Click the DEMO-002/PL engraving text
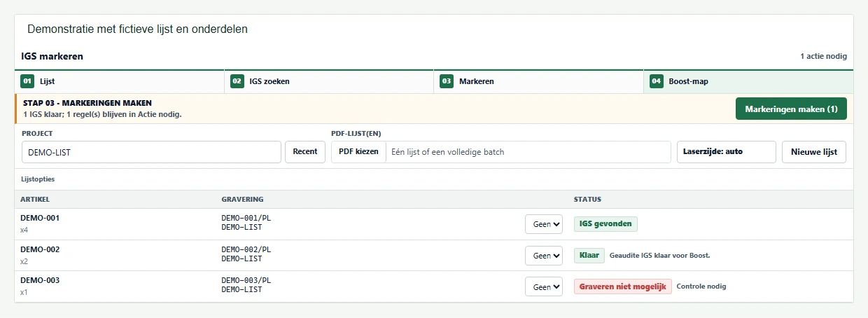This screenshot has width=868, height=318. [x=246, y=249]
